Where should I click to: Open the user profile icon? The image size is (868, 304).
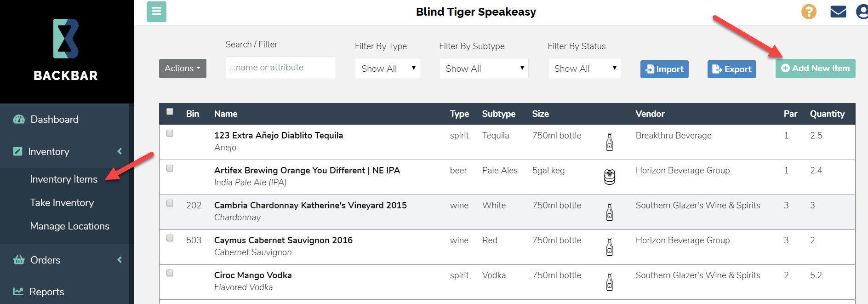click(x=862, y=11)
